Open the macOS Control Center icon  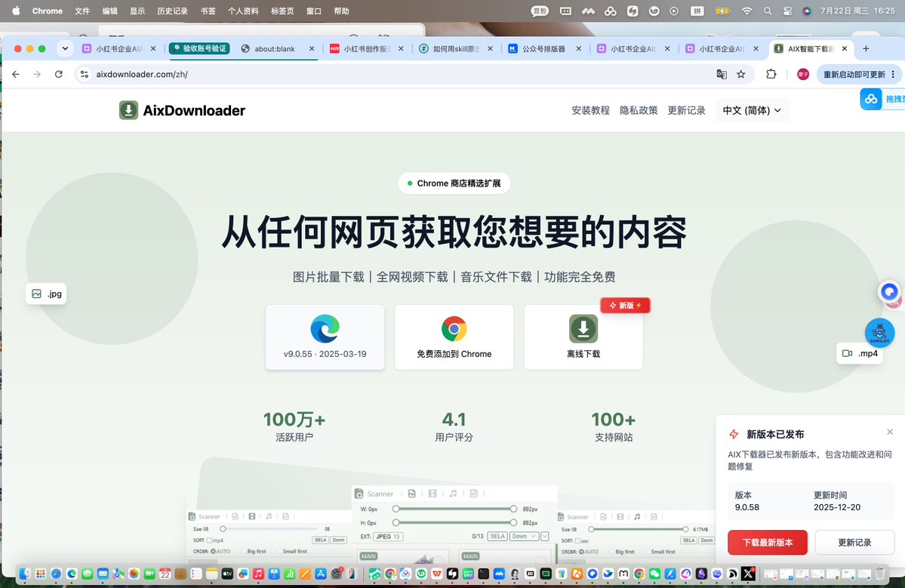click(788, 11)
